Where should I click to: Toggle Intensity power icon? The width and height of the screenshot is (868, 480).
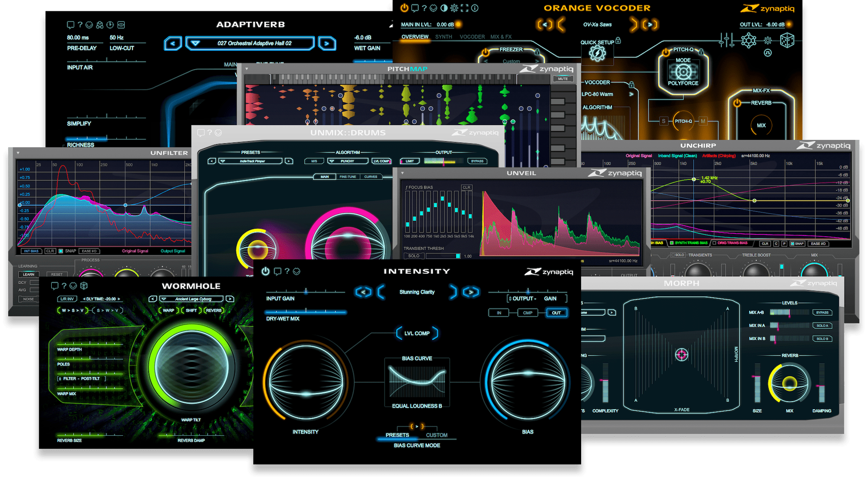266,271
